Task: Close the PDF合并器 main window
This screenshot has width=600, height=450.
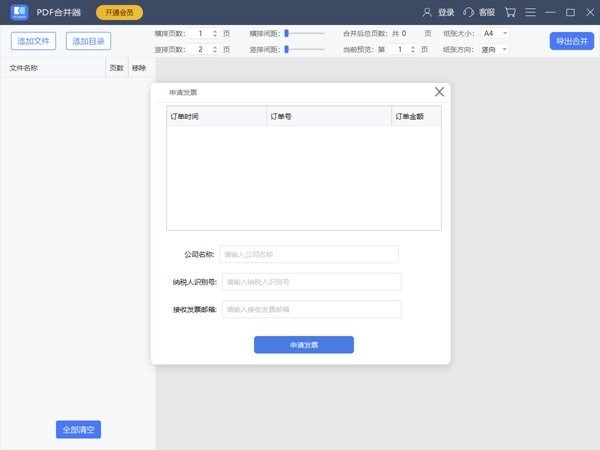Action: 590,13
